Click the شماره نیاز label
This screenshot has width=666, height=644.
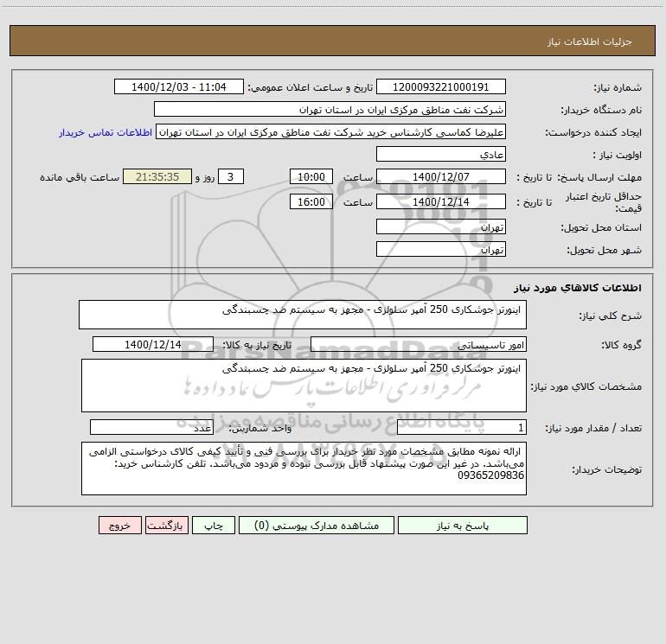point(618,87)
